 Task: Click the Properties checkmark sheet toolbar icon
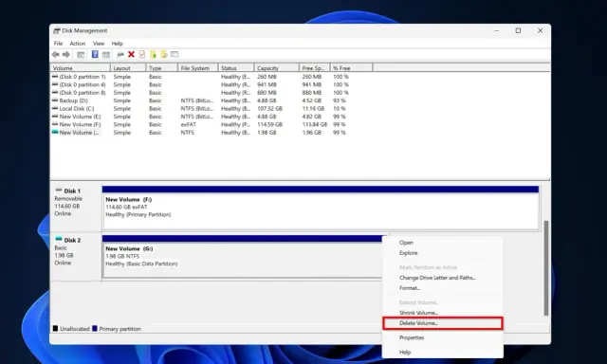coord(142,55)
